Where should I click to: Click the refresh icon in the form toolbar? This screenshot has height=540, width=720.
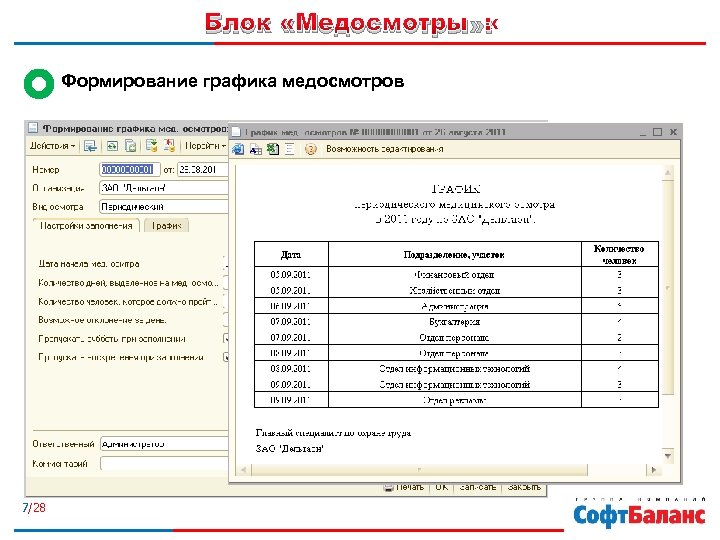[112, 146]
